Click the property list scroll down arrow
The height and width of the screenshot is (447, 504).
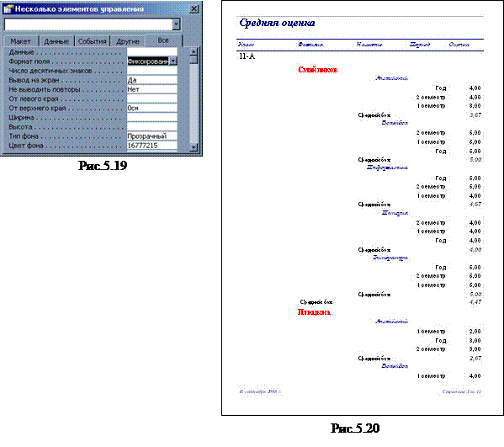click(x=194, y=147)
